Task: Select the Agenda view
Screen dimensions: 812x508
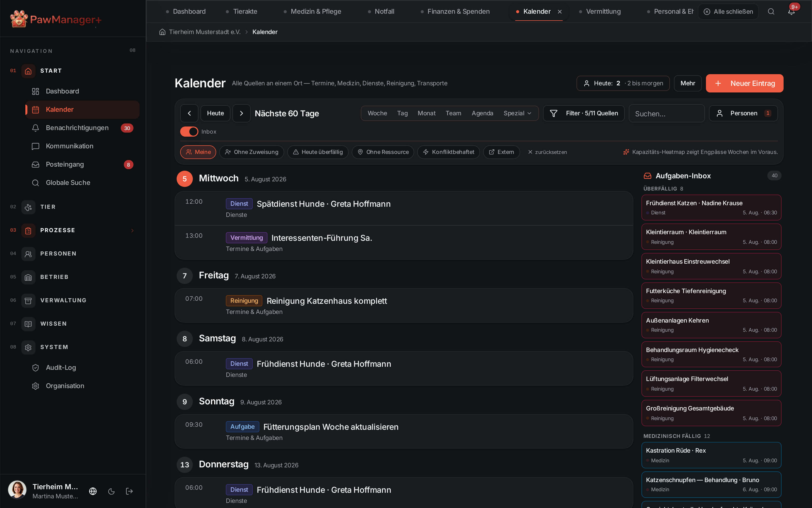Action: click(x=482, y=113)
